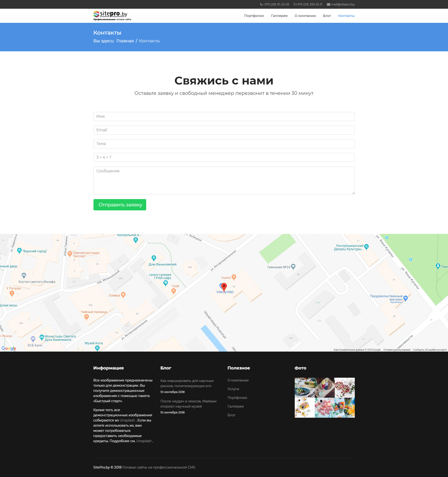Click the Музей Кота map marker

click(x=97, y=348)
